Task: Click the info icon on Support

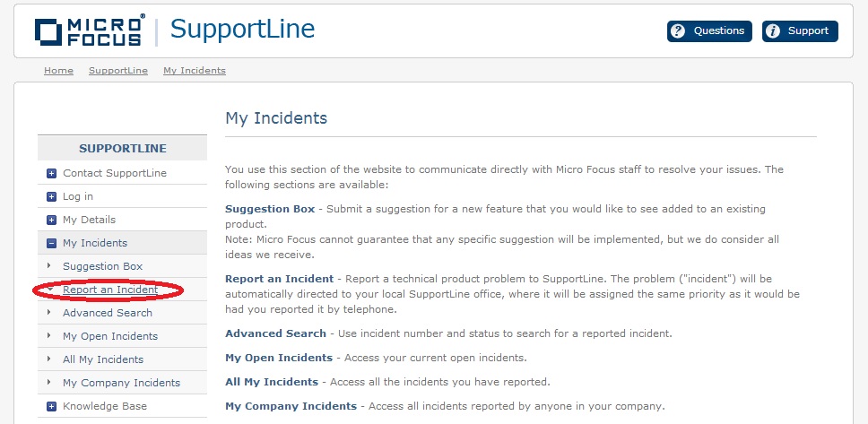Action: coord(773,31)
